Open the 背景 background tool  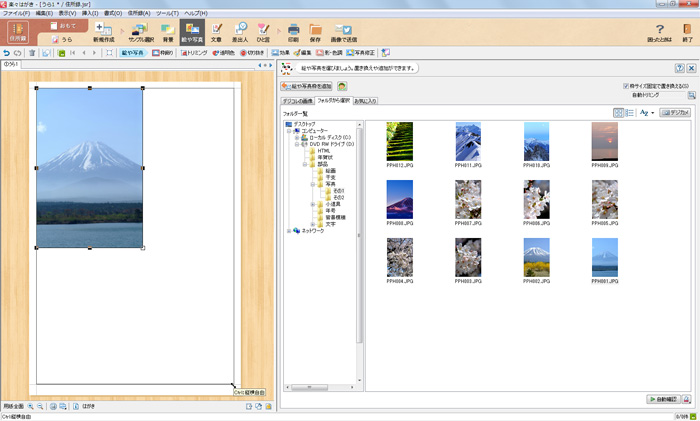(167, 32)
